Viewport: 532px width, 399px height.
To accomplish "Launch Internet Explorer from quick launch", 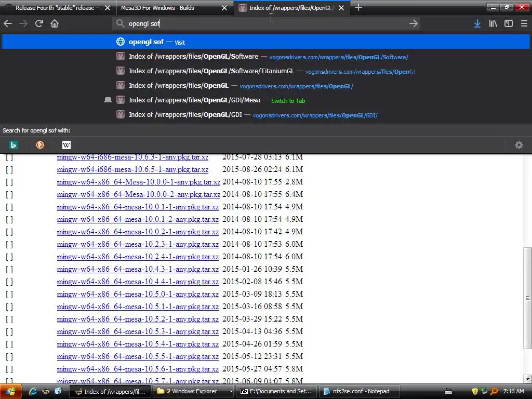I will coord(33,391).
